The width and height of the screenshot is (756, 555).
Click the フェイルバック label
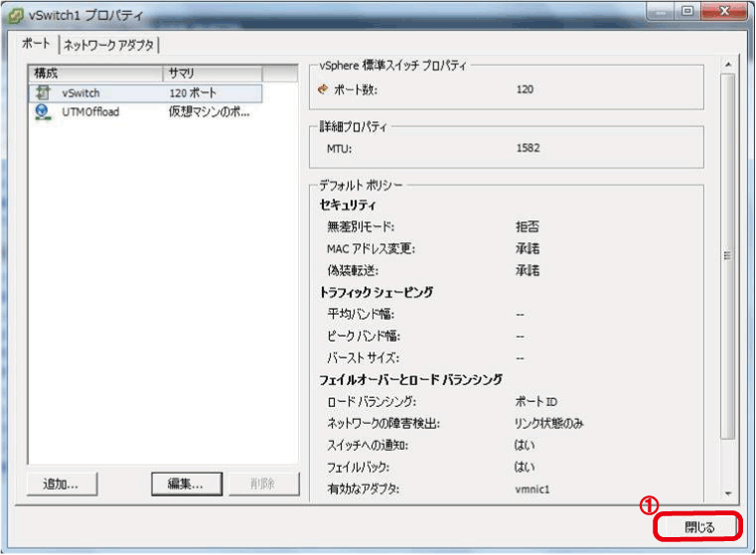point(358,467)
